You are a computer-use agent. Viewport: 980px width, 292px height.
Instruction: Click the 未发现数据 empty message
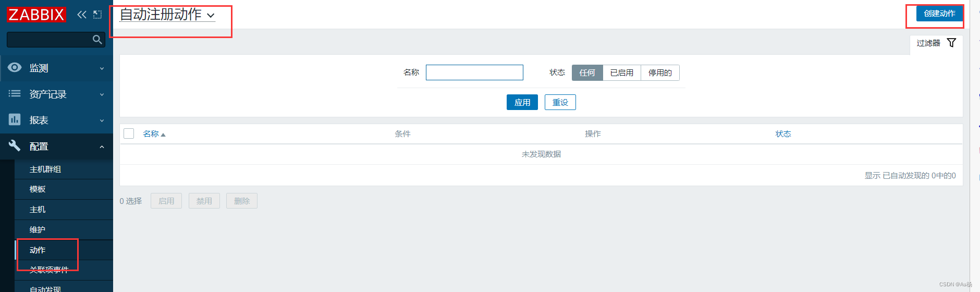pyautogui.click(x=541, y=154)
